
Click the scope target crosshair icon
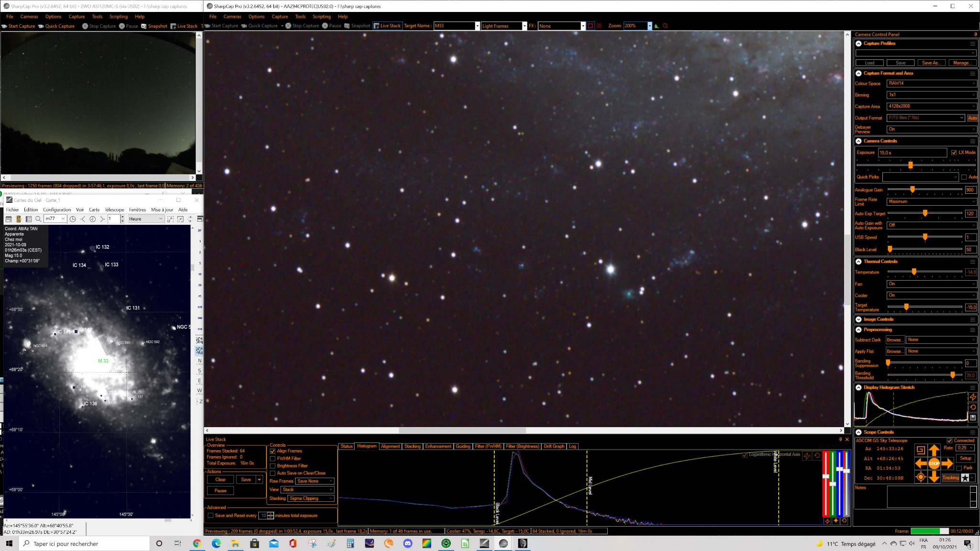pos(920,477)
